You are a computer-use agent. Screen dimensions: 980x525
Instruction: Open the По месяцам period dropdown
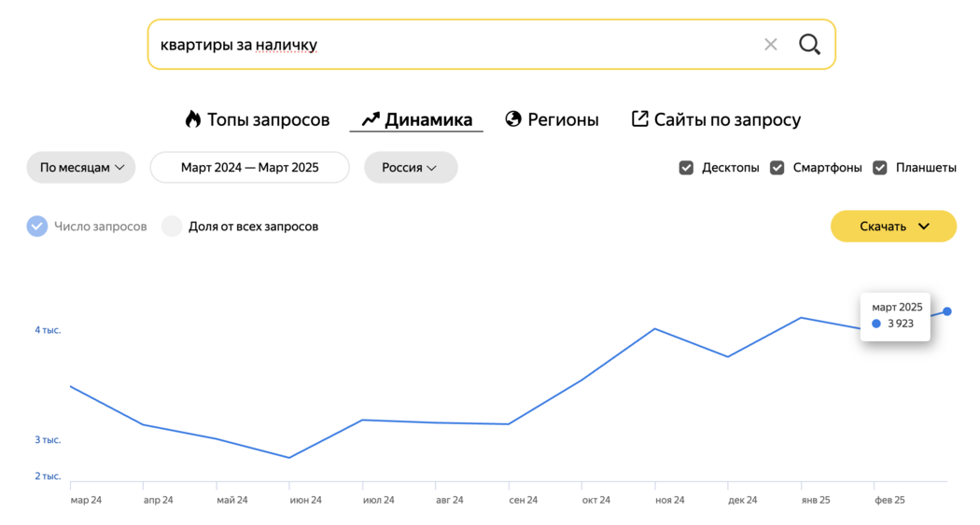coord(81,167)
